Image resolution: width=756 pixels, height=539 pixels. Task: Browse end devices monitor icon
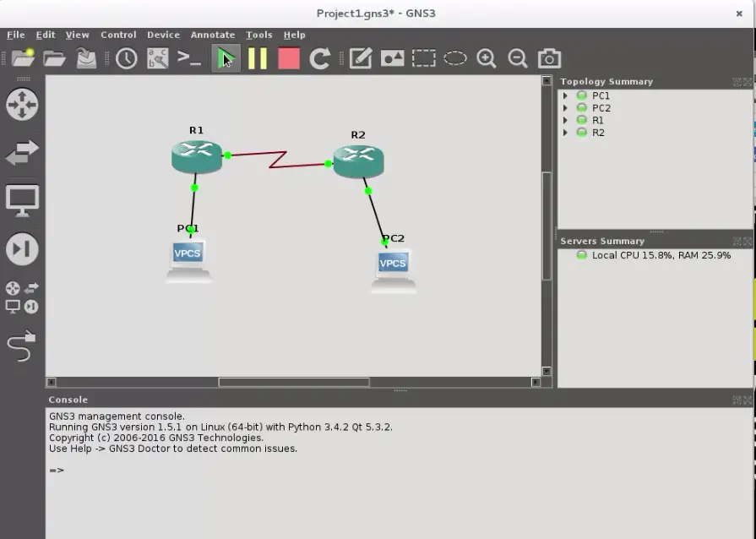22,200
